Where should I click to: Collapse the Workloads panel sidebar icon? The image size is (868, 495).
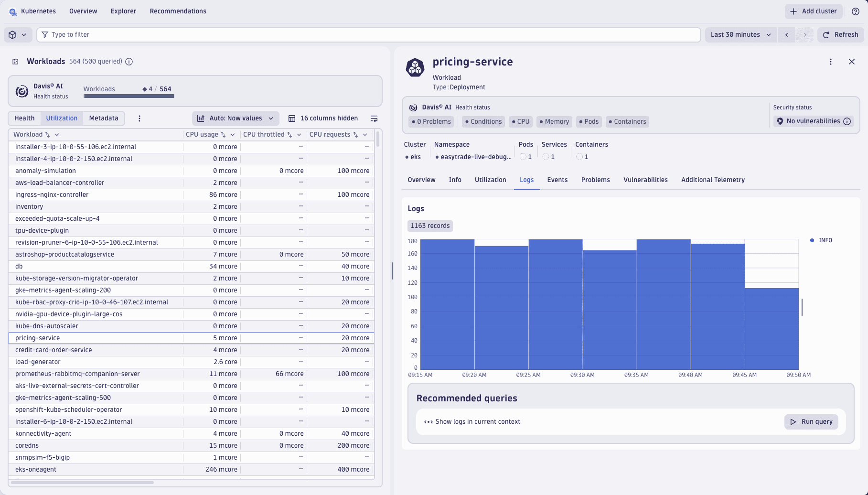[x=15, y=62]
